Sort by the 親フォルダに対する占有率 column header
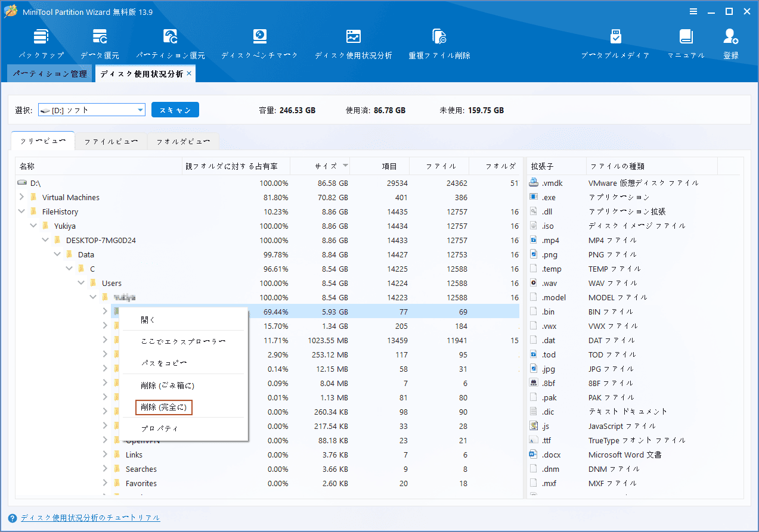Image resolution: width=759 pixels, height=532 pixels. point(237,166)
